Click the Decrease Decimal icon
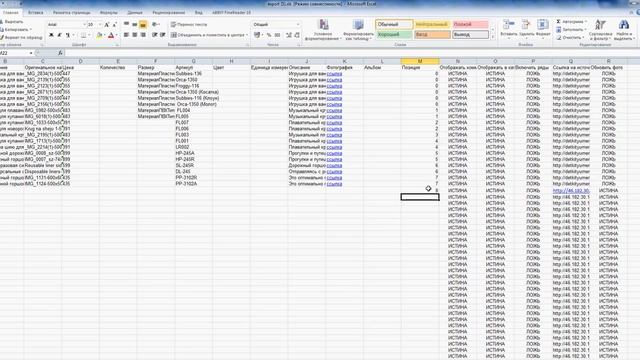 [x=297, y=35]
